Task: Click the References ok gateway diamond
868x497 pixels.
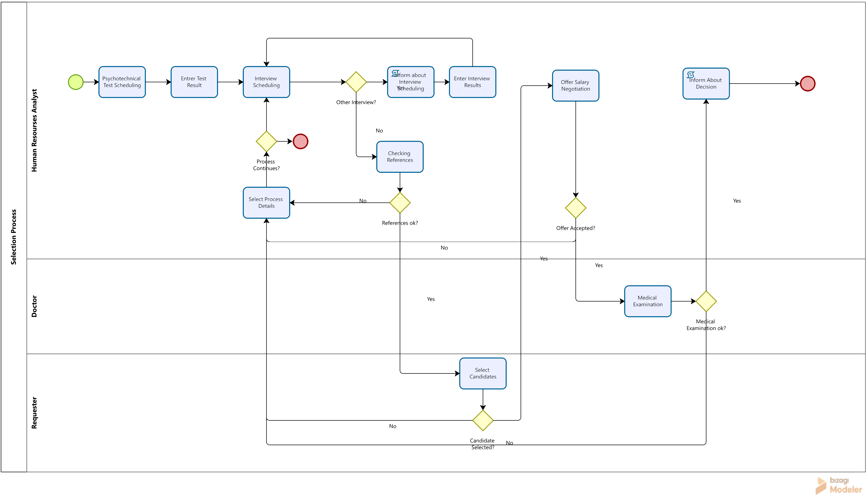Action: click(400, 203)
